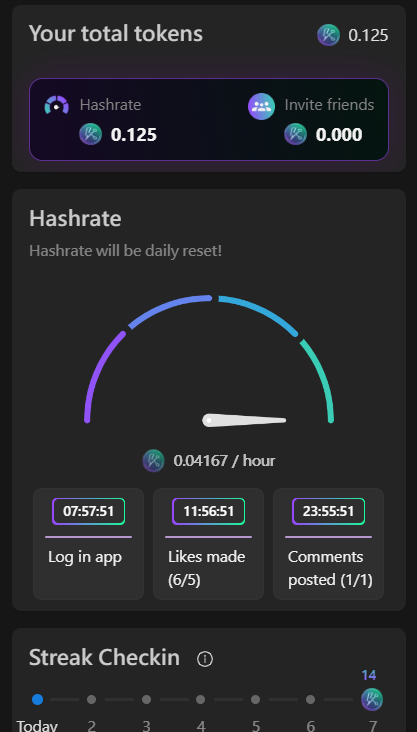Screen dimensions: 417x732
Task: Click the 07:57:51 countdown timer
Action: coord(88,512)
